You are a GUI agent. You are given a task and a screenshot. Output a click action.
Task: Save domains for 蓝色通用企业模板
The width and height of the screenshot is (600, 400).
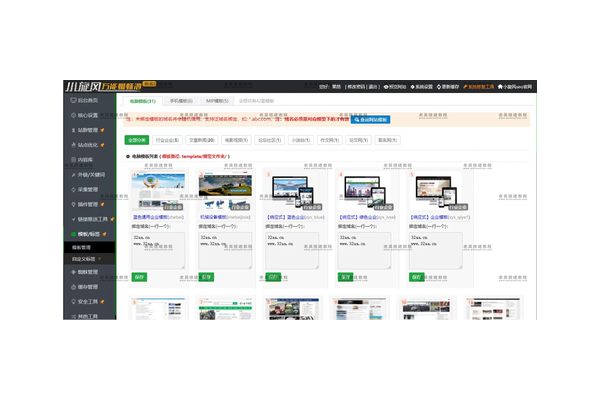(139, 276)
